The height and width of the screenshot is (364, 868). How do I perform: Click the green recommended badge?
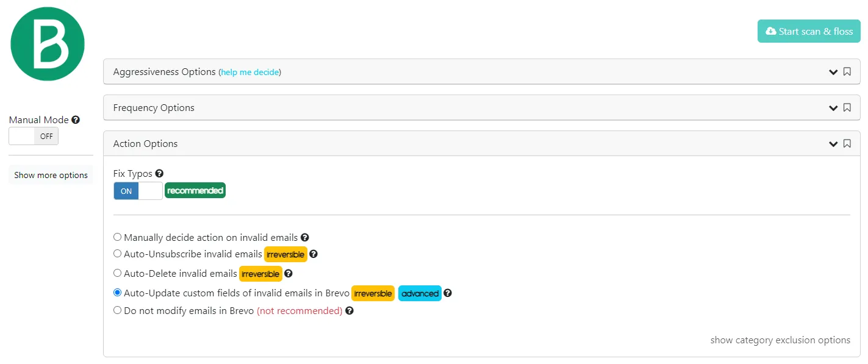pos(195,191)
